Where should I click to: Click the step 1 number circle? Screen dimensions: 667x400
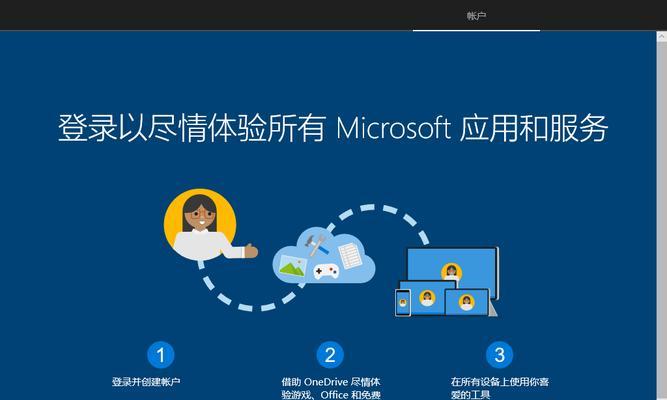[x=161, y=355]
